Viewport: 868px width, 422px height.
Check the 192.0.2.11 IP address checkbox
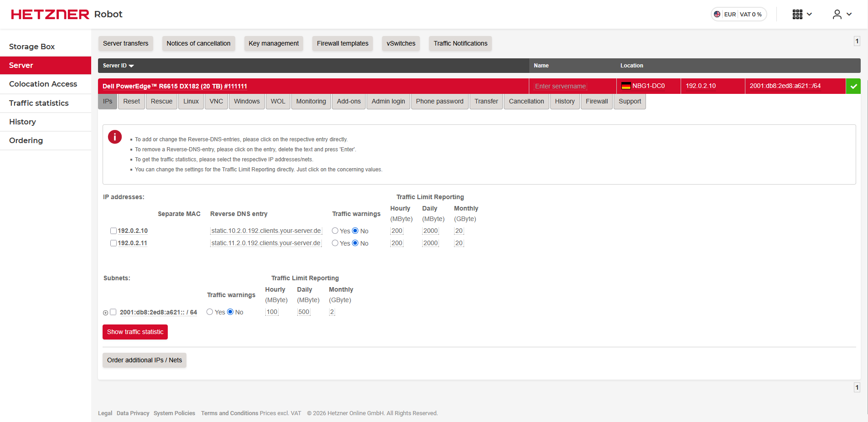[x=114, y=243]
